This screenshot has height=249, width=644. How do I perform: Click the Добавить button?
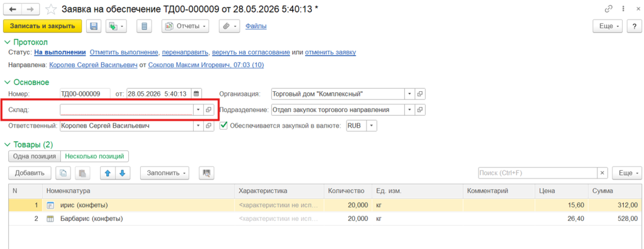tap(30, 173)
